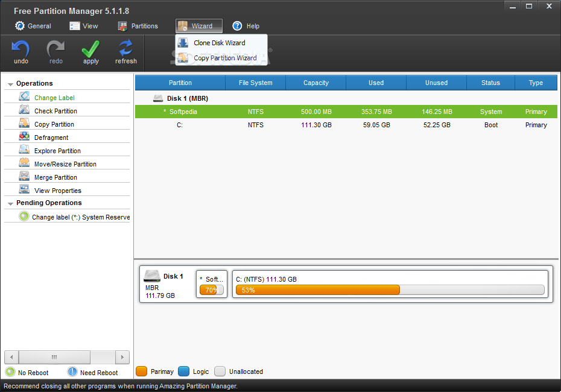561x392 pixels.
Task: Click the Check Partition icon
Action: [24, 110]
